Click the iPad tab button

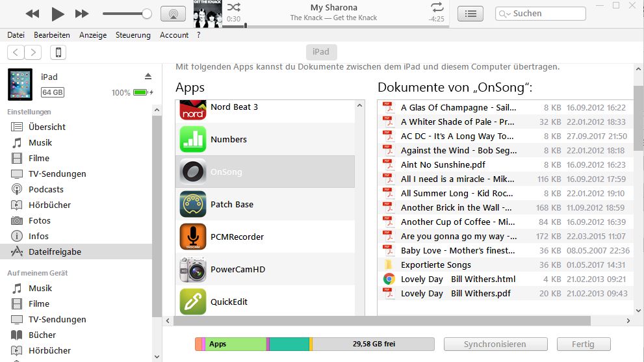point(321,52)
